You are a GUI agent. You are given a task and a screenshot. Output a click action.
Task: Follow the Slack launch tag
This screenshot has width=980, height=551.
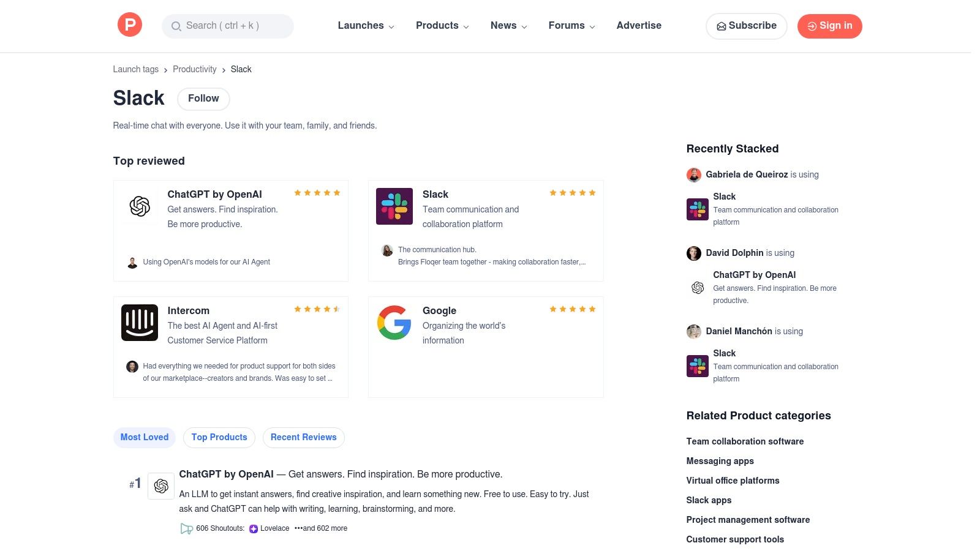(x=203, y=99)
